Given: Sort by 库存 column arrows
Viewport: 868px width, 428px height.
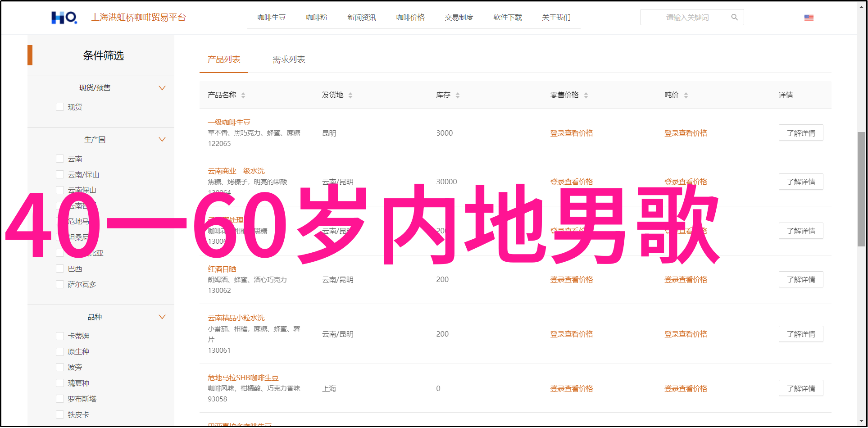Looking at the screenshot, I should tap(458, 95).
